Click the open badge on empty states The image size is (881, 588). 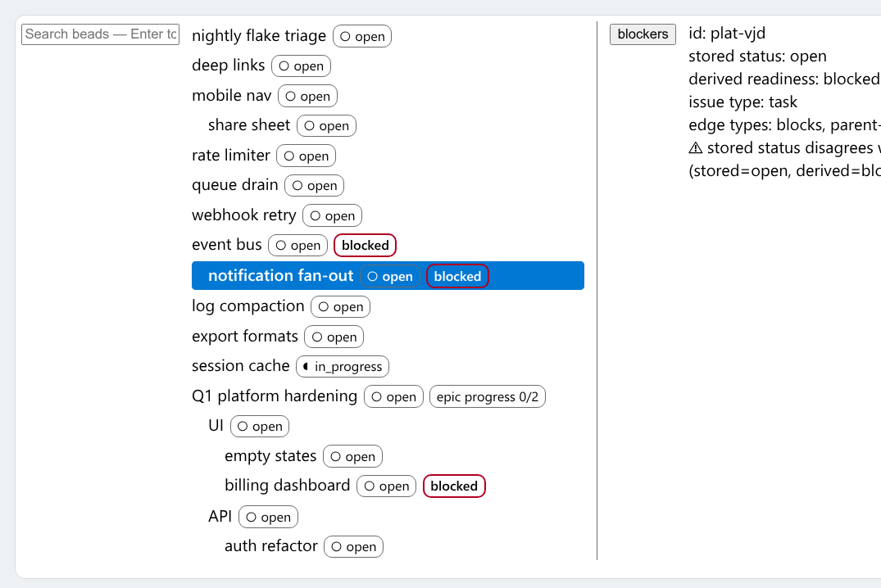tap(353, 457)
